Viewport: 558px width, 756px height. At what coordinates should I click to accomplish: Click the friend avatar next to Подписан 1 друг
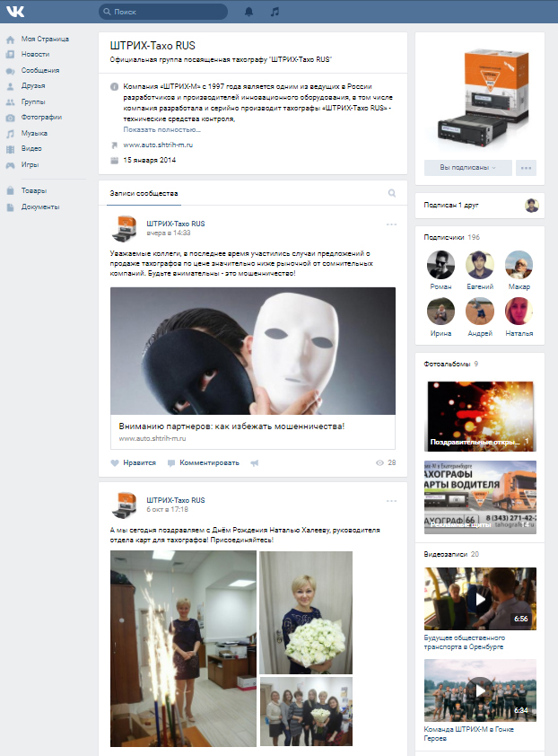click(531, 206)
